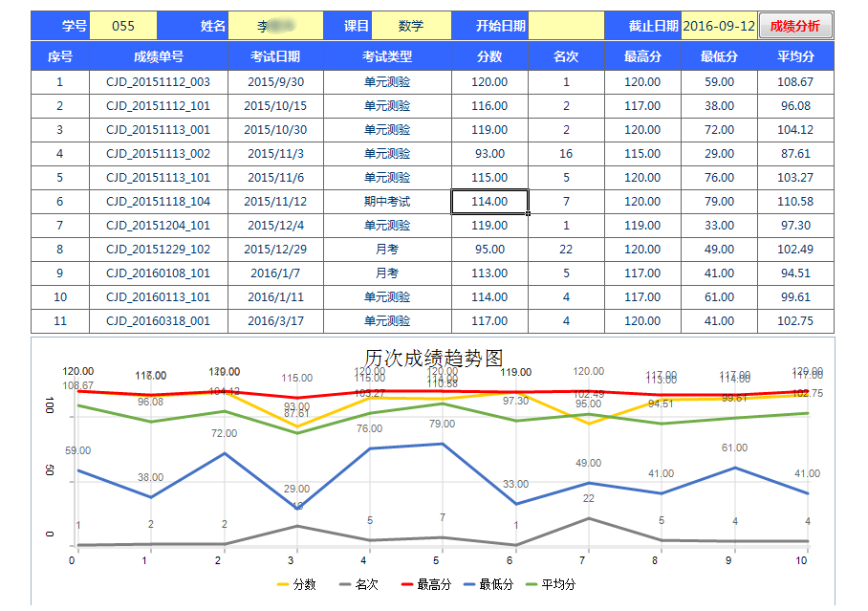
Task: Click the 考试日期 column header
Action: click(x=275, y=56)
